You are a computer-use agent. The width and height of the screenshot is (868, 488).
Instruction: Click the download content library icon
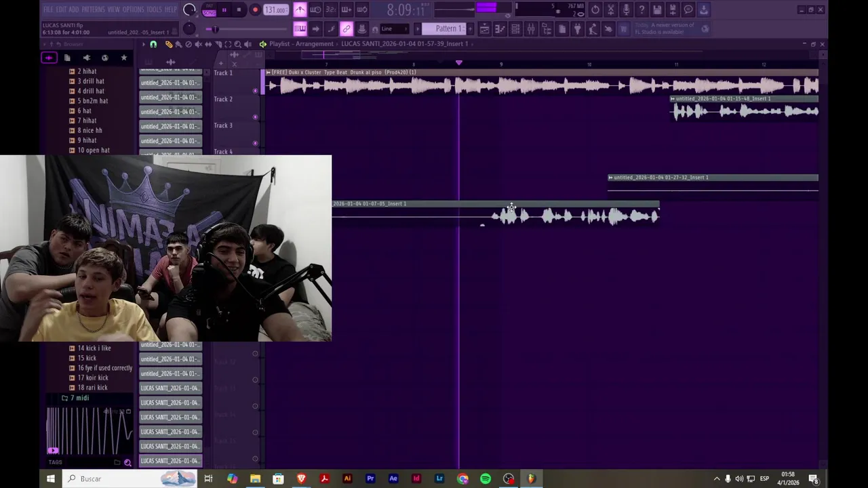(704, 9)
